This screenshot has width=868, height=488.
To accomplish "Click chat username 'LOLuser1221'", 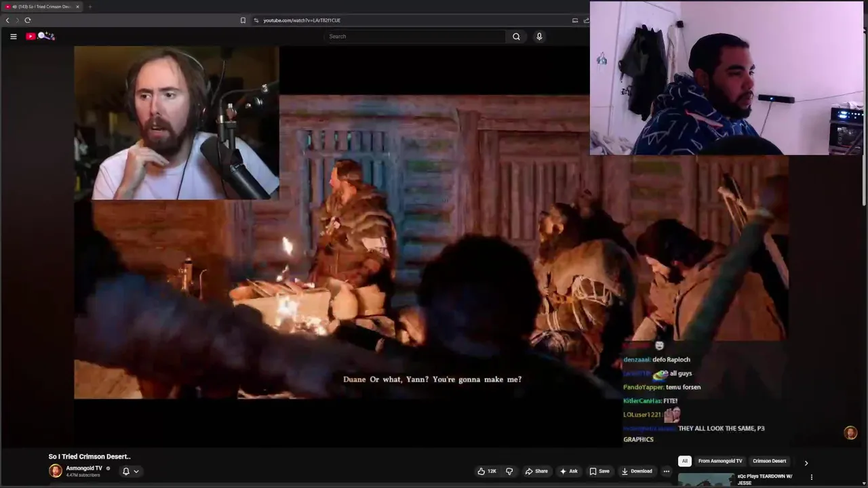I will pyautogui.click(x=642, y=414).
